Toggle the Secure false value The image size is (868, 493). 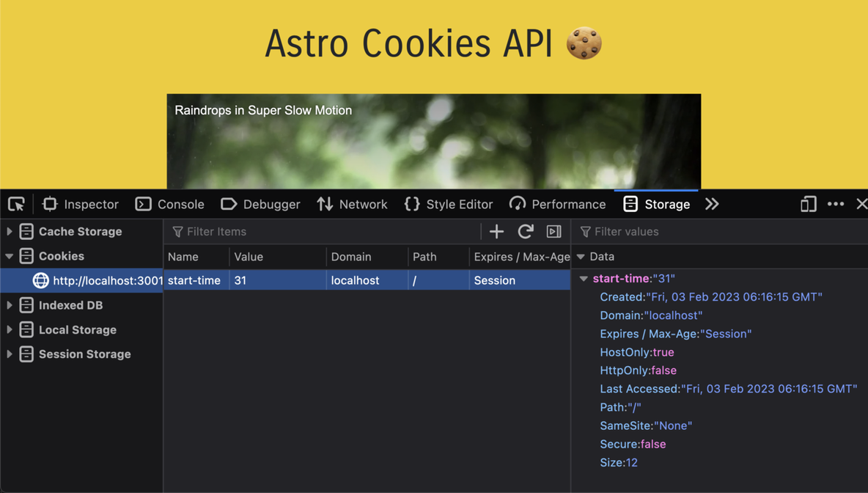pos(652,444)
